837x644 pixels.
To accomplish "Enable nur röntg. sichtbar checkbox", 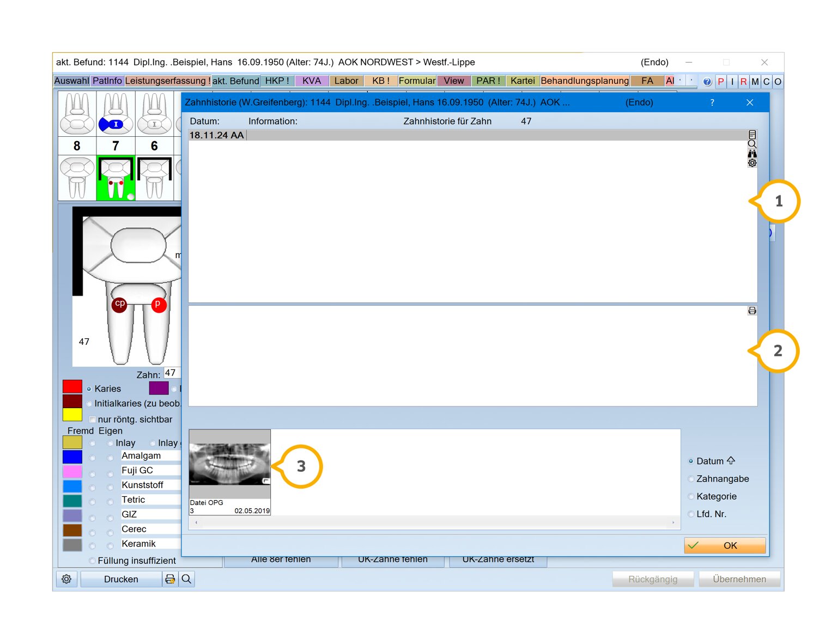I will [93, 420].
